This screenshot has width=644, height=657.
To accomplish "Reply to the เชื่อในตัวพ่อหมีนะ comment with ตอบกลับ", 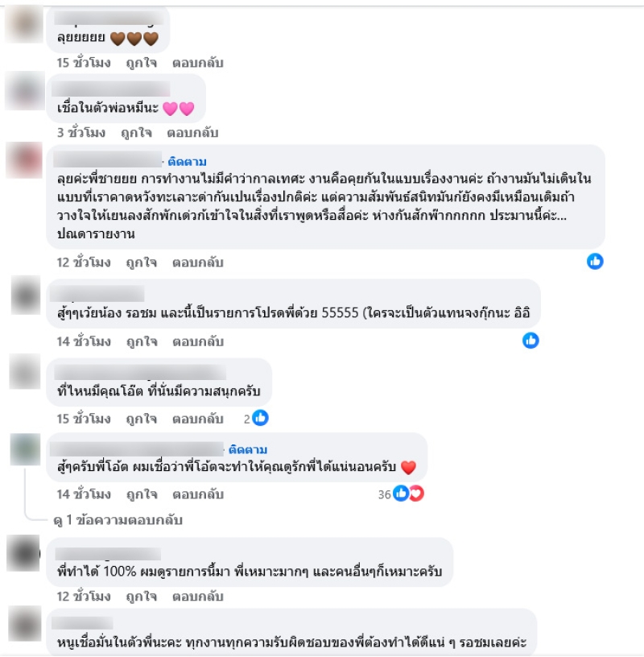I will pyautogui.click(x=192, y=133).
